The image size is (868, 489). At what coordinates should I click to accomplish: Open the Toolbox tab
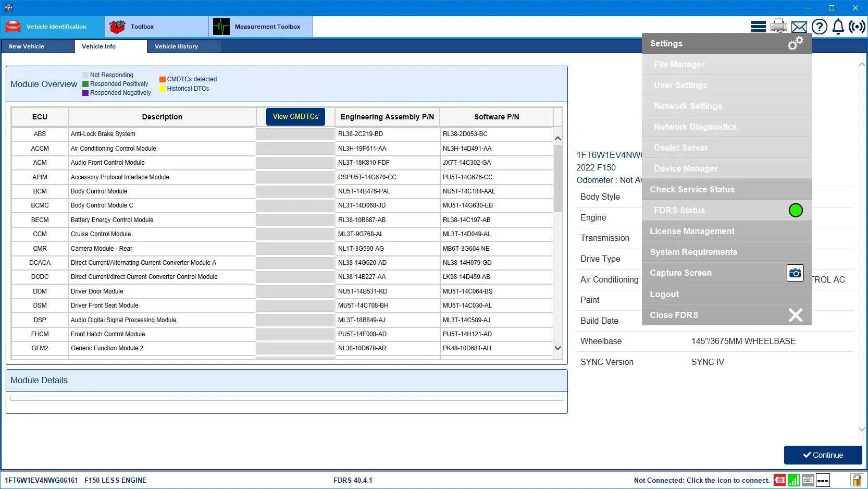point(156,27)
